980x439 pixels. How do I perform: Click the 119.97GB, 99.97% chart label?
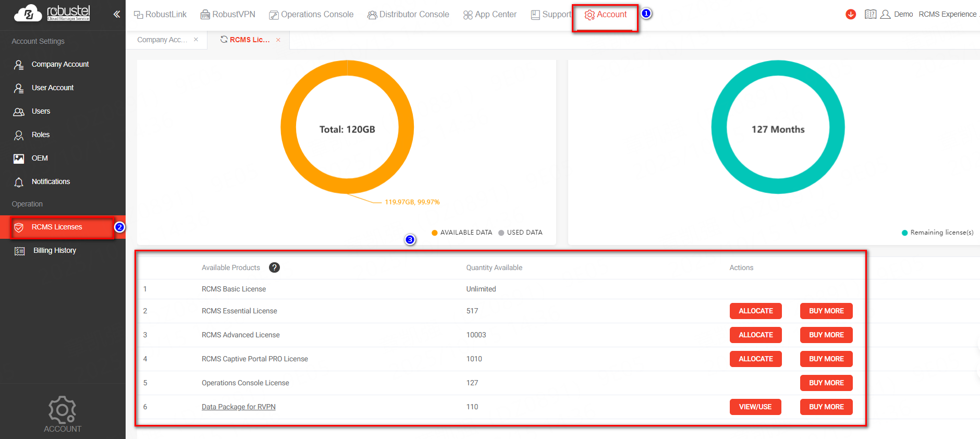(412, 202)
